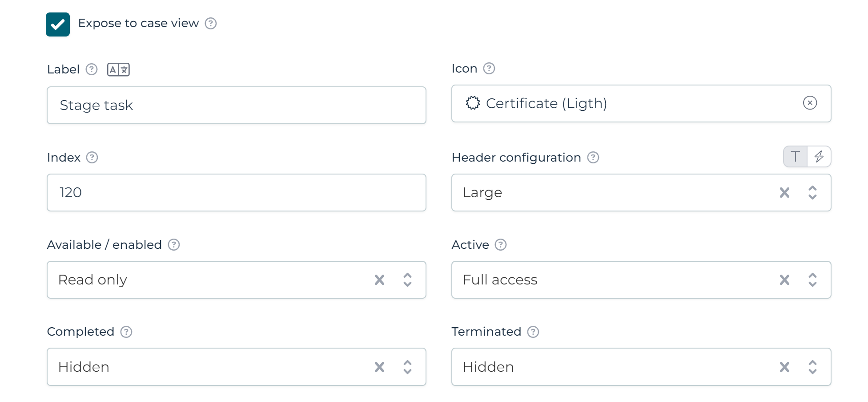Image resolution: width=868 pixels, height=402 pixels.
Task: Clear the Terminated Hidden value
Action: click(784, 367)
